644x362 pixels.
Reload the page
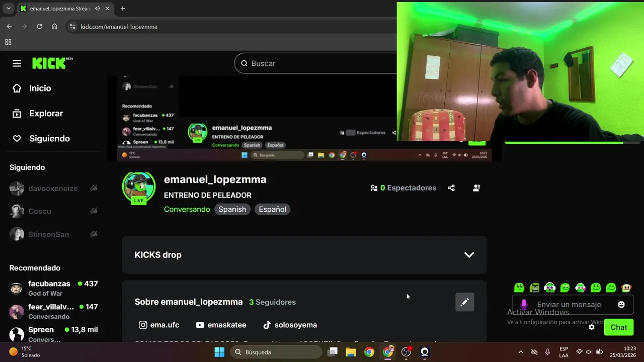[x=39, y=27]
